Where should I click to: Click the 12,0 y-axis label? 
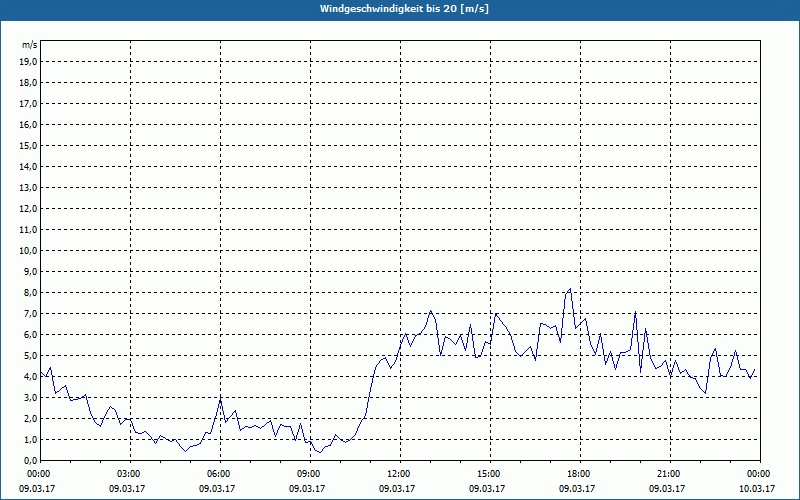[28, 209]
